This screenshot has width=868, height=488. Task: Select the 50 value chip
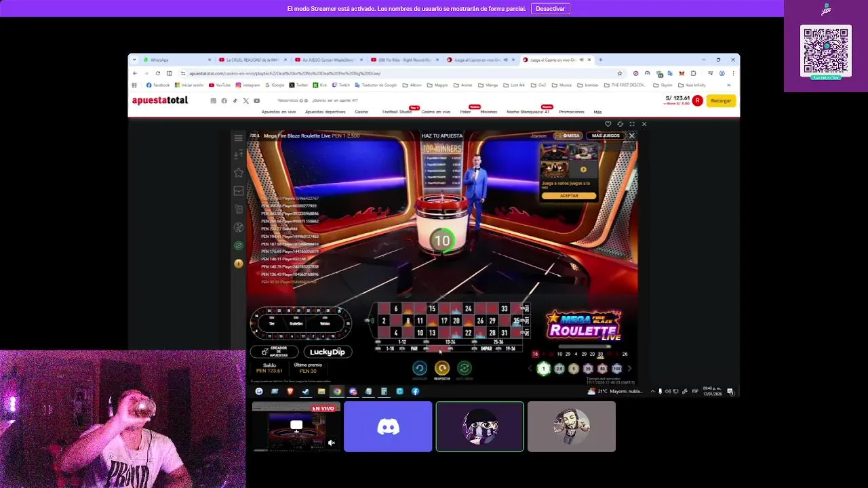(602, 369)
